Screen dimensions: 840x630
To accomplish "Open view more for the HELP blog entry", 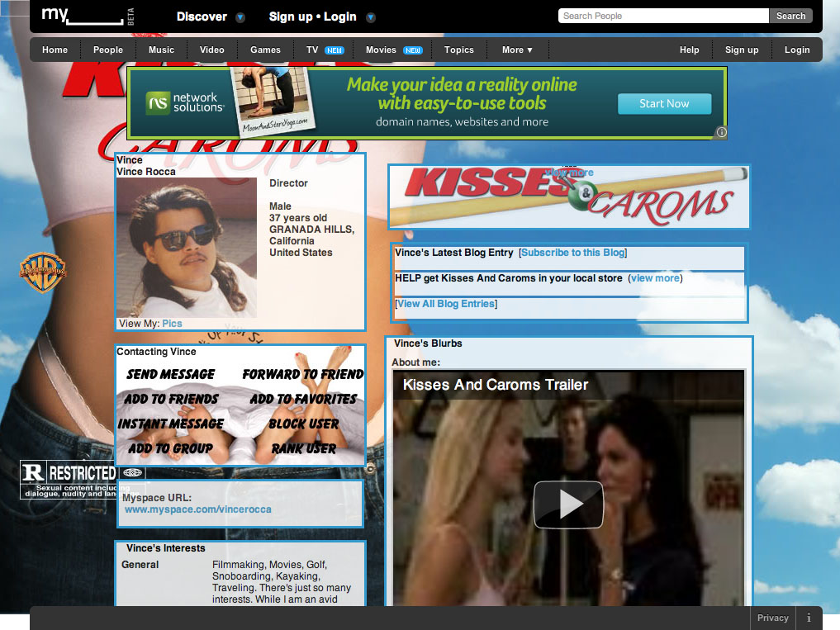I will coord(655,278).
